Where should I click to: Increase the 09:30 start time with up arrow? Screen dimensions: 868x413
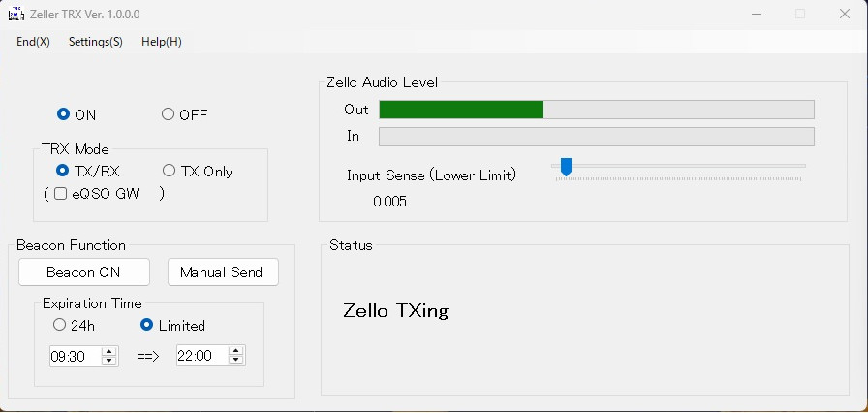tap(109, 351)
